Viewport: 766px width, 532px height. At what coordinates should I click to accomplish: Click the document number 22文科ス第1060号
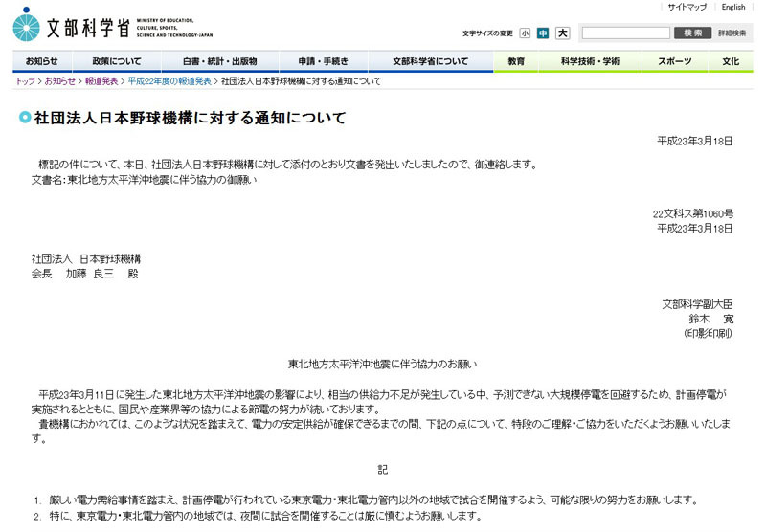[693, 213]
